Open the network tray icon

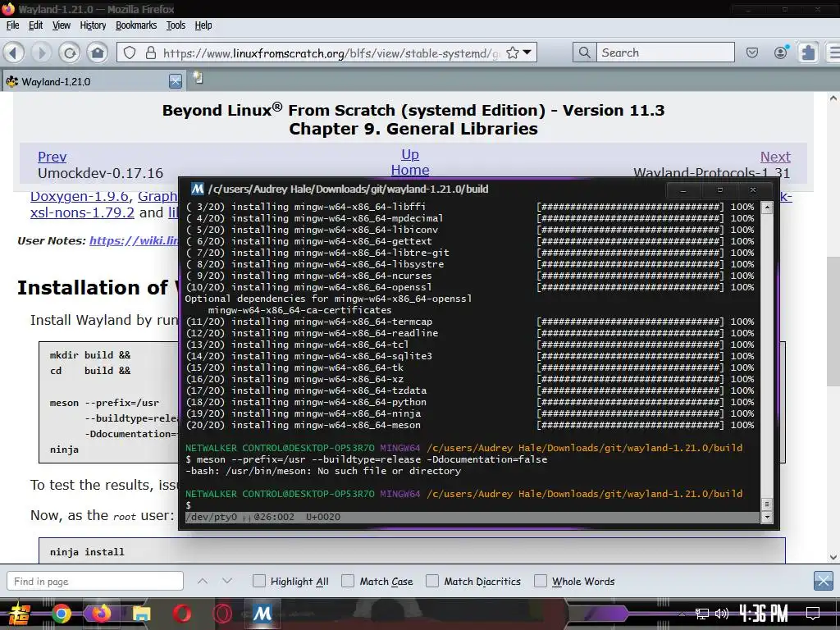coord(702,614)
